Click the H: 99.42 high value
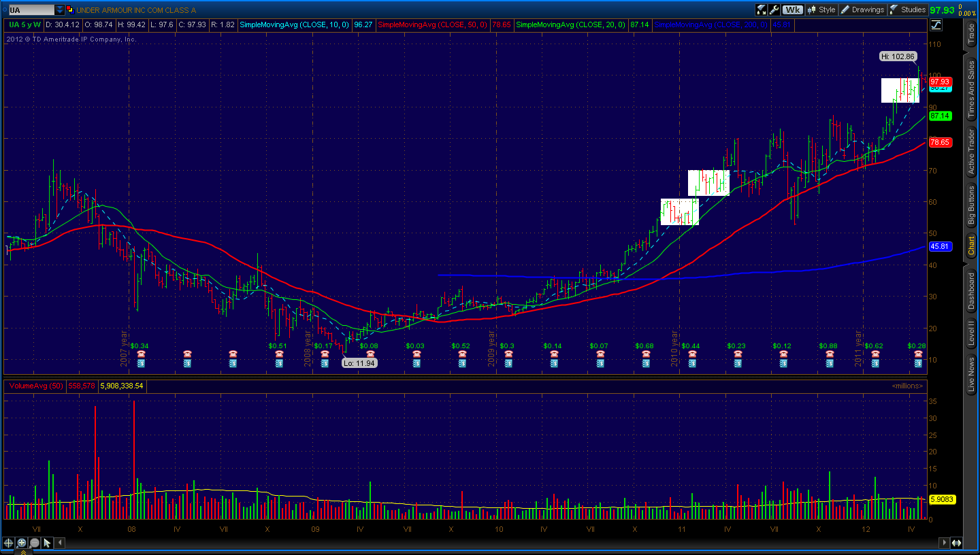The width and height of the screenshot is (980, 555). pos(131,25)
